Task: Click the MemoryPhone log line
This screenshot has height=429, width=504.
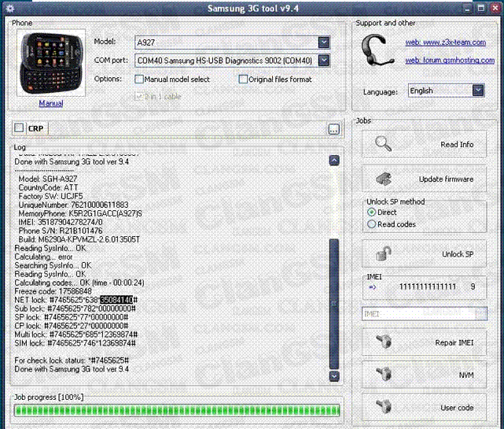Action: (80, 213)
